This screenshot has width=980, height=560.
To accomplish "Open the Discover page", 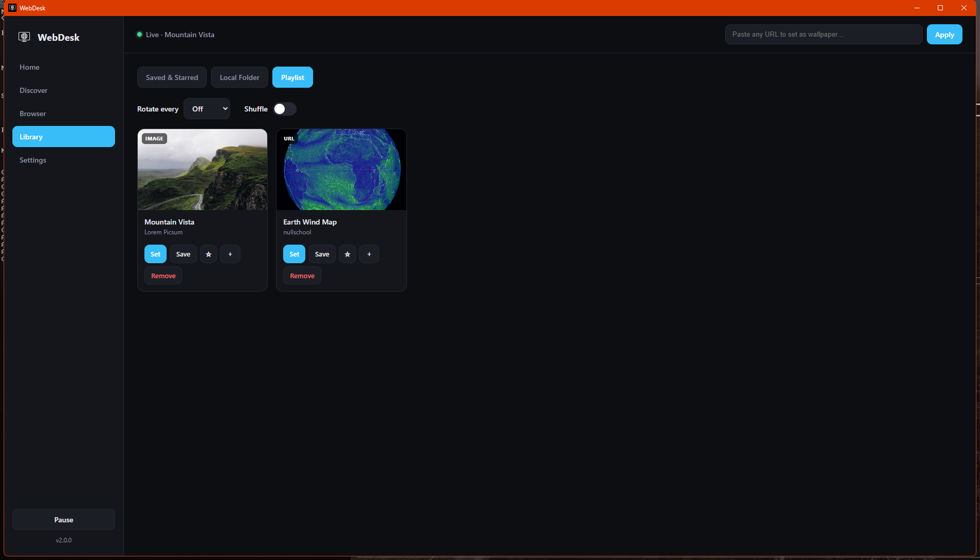I will (x=63, y=90).
